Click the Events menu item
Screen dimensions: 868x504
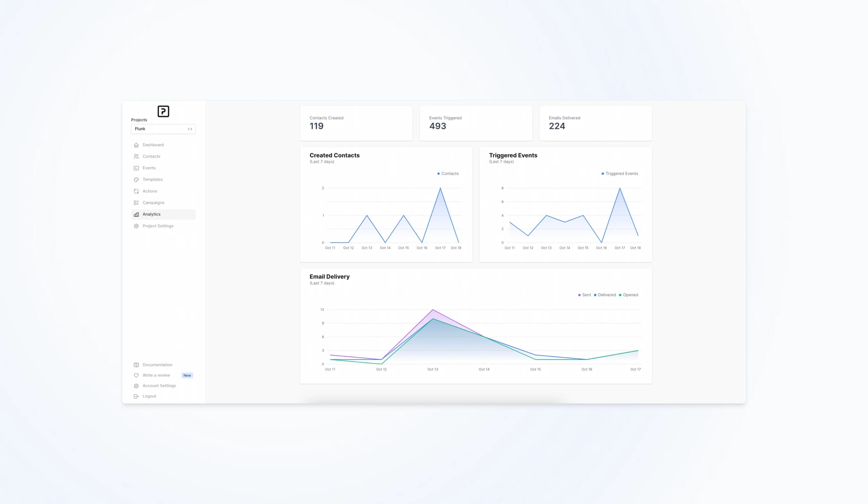pos(148,167)
